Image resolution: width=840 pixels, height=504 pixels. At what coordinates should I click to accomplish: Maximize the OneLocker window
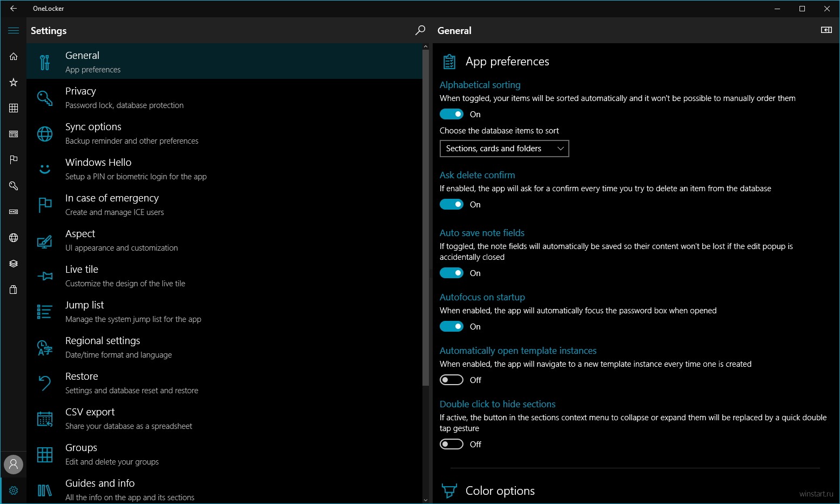click(802, 9)
